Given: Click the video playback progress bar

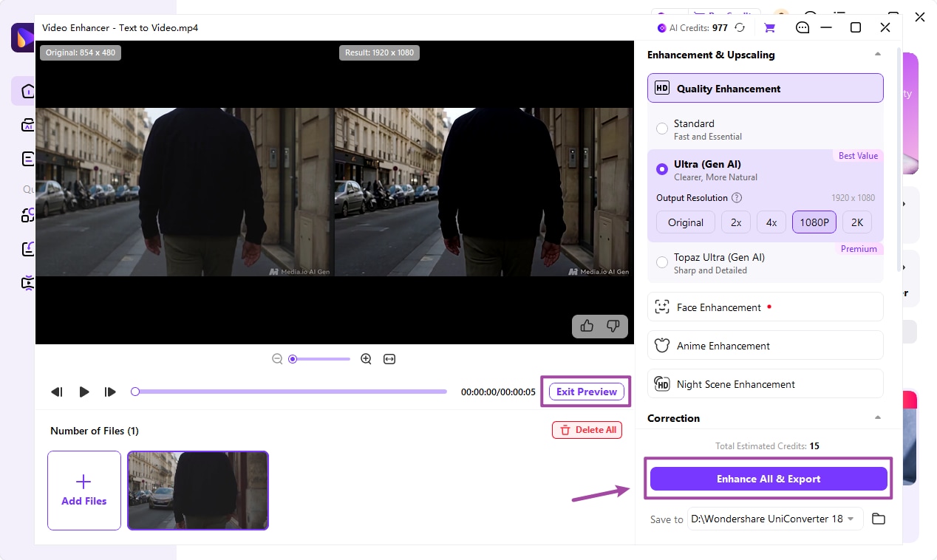Looking at the screenshot, I should (289, 392).
